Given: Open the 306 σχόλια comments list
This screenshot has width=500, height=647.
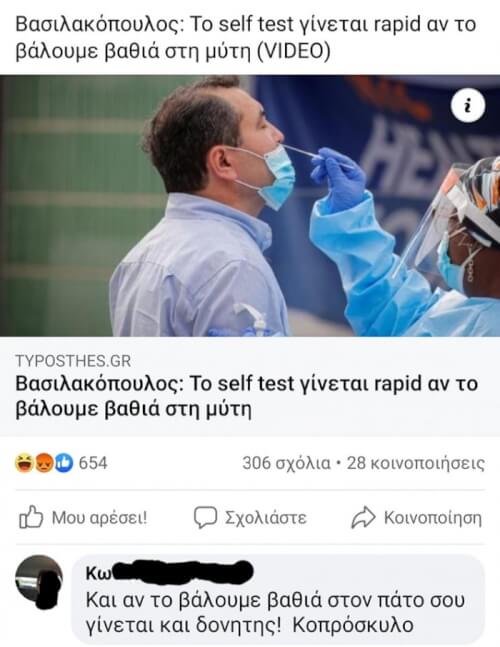Looking at the screenshot, I should tap(287, 463).
